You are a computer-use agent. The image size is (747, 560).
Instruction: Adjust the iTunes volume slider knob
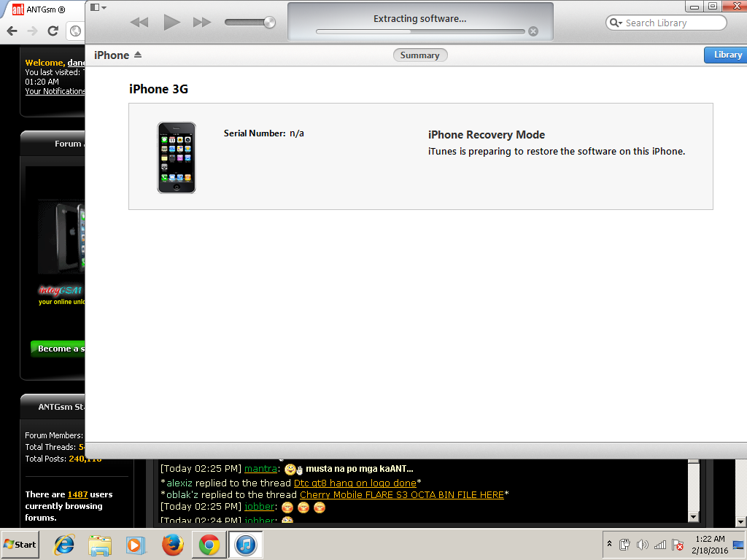coord(269,23)
